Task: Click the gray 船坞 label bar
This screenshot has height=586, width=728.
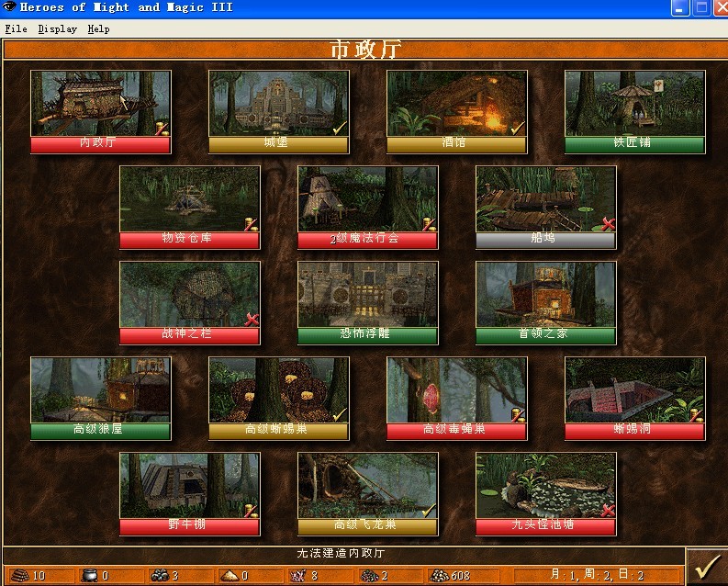Action: [546, 240]
